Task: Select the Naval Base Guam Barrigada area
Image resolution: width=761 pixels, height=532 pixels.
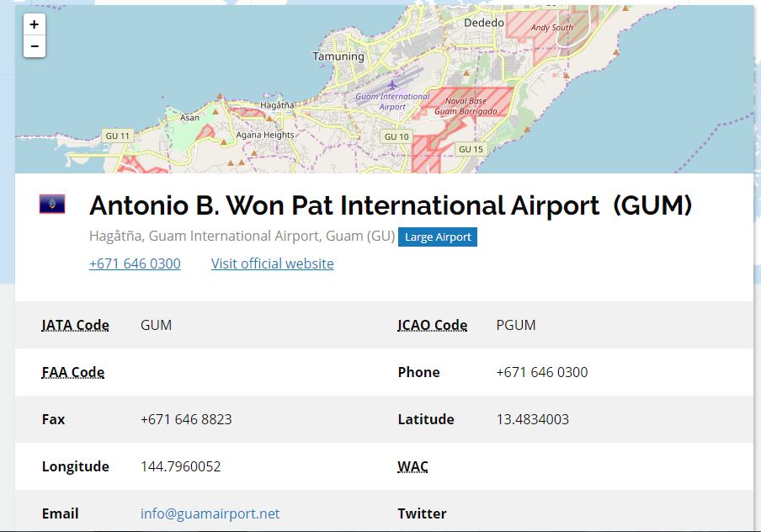Action: (466, 106)
